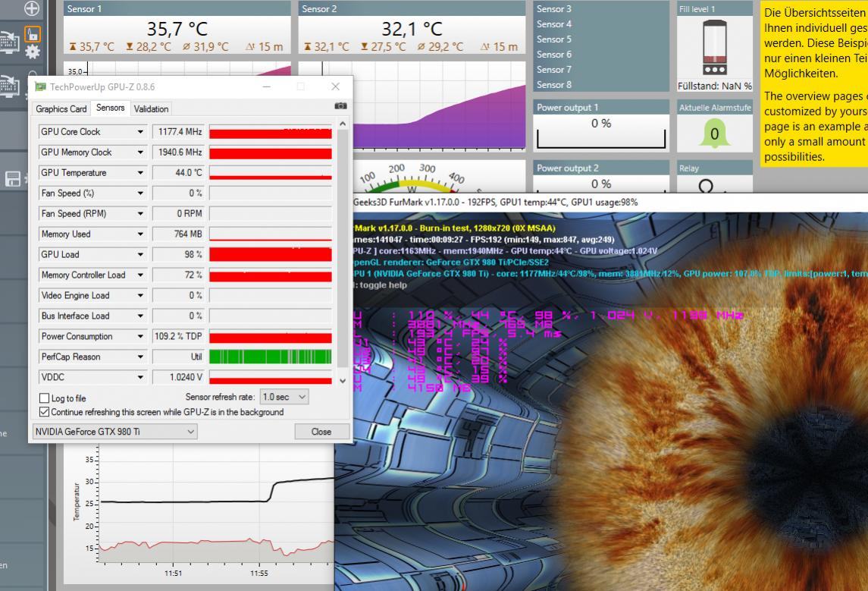The width and height of the screenshot is (868, 591).
Task: Click the Sensor 2 panel header
Action: (x=412, y=8)
